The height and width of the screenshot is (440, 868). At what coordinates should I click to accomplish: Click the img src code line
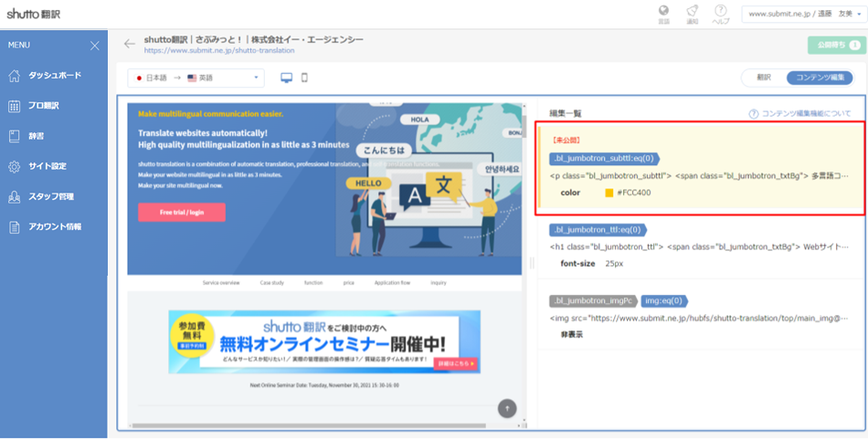[699, 319]
